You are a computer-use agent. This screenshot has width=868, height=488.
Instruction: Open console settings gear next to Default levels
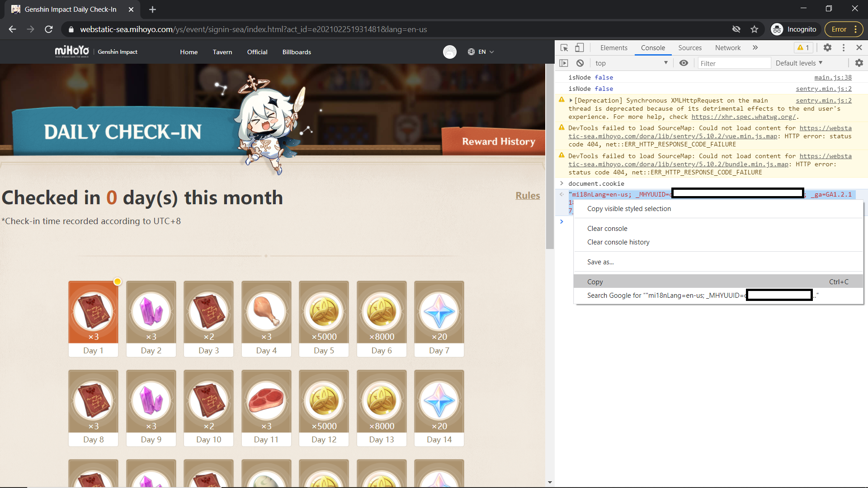[859, 63]
